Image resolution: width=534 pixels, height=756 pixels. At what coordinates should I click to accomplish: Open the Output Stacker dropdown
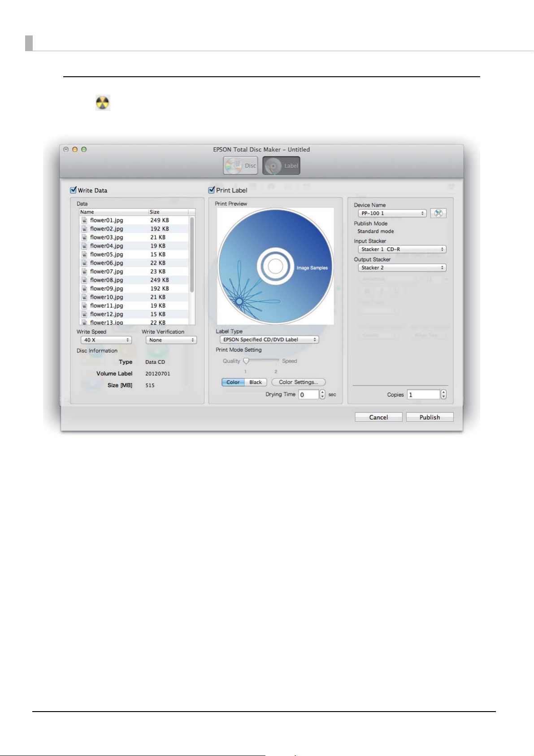(x=402, y=268)
